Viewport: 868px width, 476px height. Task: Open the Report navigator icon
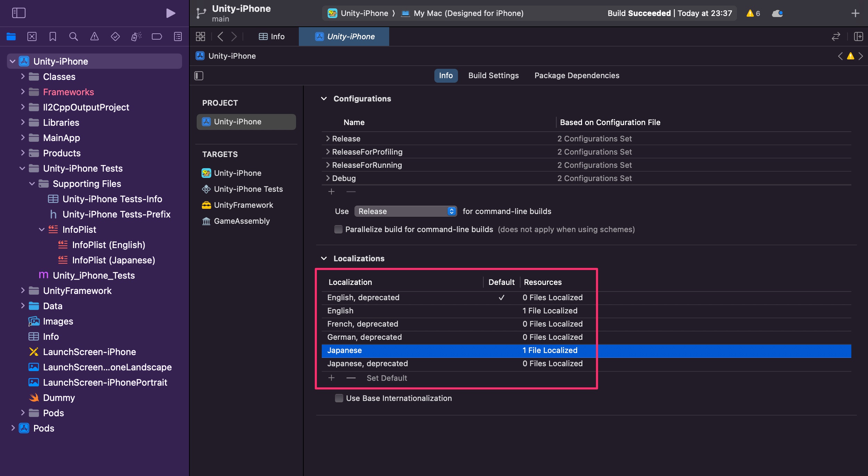[x=178, y=36]
